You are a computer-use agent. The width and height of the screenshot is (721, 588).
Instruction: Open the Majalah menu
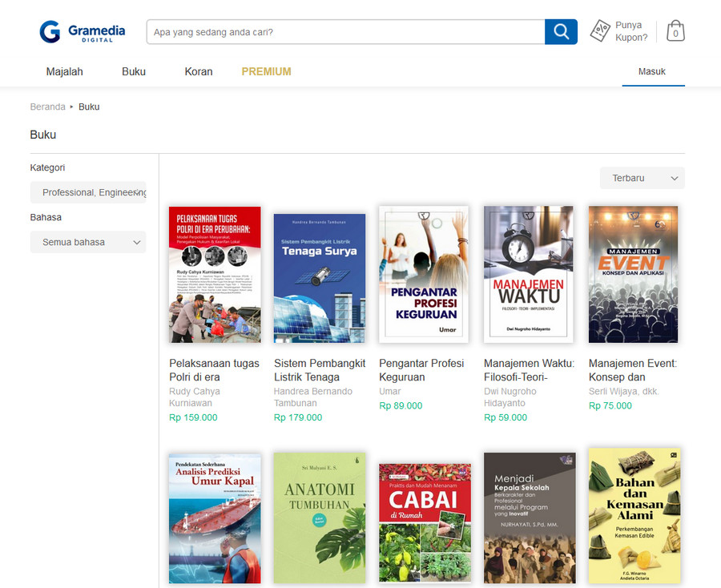pos(64,71)
